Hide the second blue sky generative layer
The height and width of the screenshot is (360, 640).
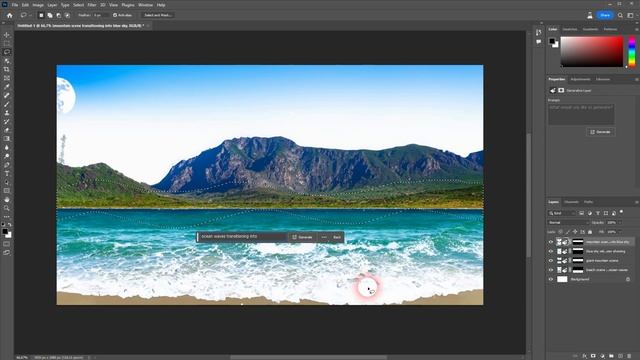point(551,251)
